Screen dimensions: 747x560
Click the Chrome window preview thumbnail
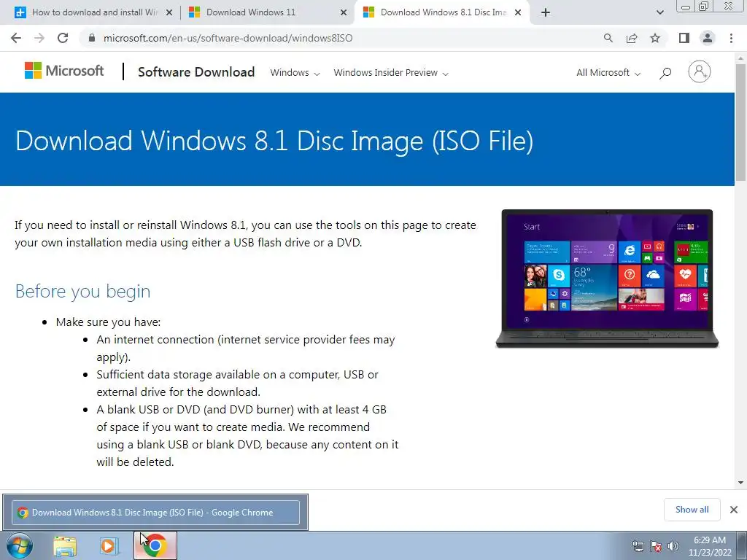[x=155, y=513]
